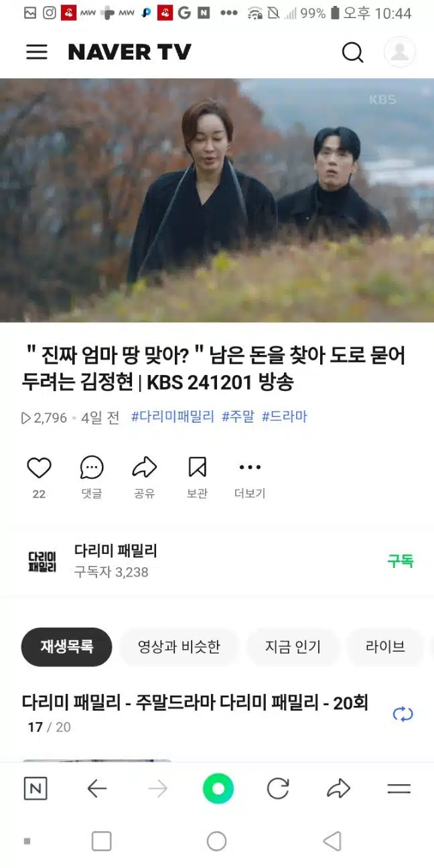Viewport: 434px width, 868px height.
Task: Play the video thumbnail
Action: pos(217,200)
